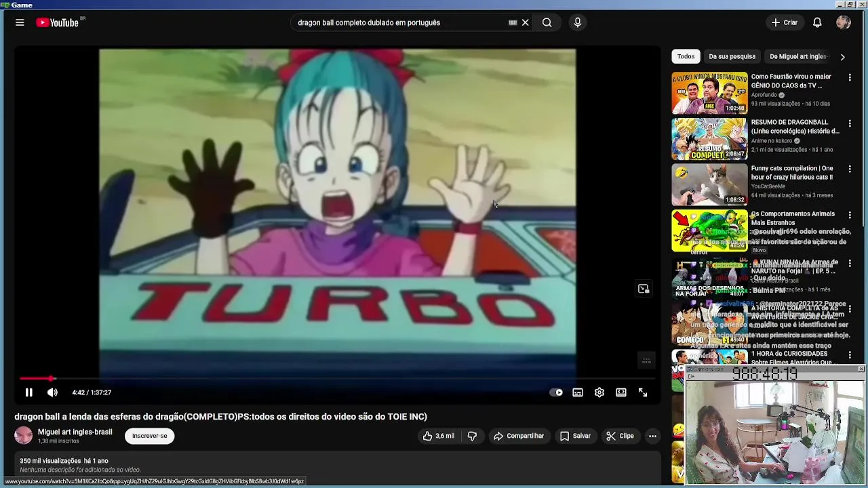
Task: Open options menu for RESUMO DE DRAGONBALL
Action: (850, 123)
